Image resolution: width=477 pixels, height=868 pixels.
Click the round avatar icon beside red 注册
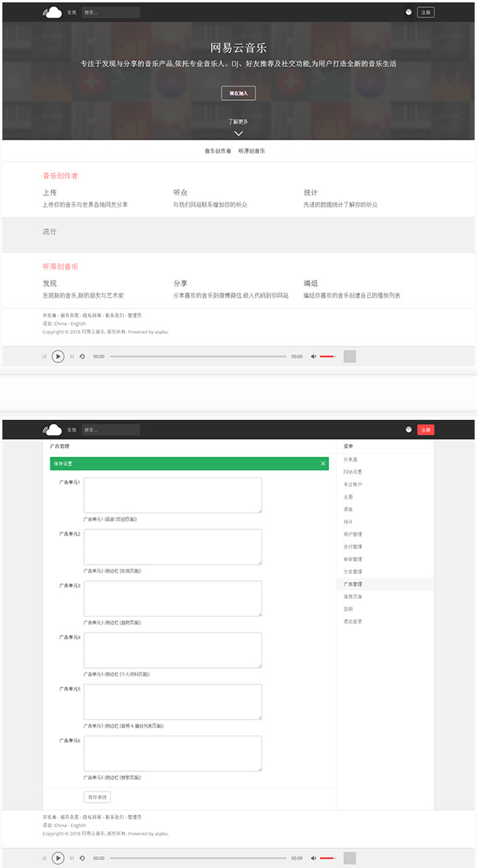[x=409, y=430]
